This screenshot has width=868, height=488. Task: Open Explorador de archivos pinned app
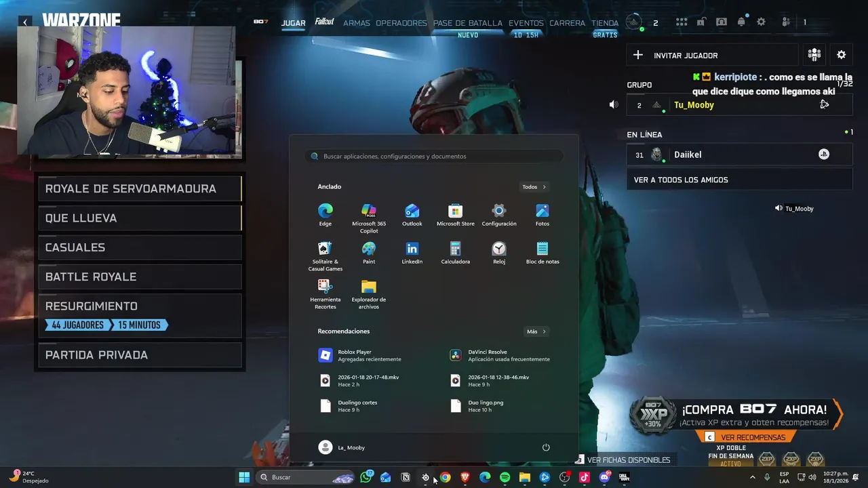coord(369,293)
